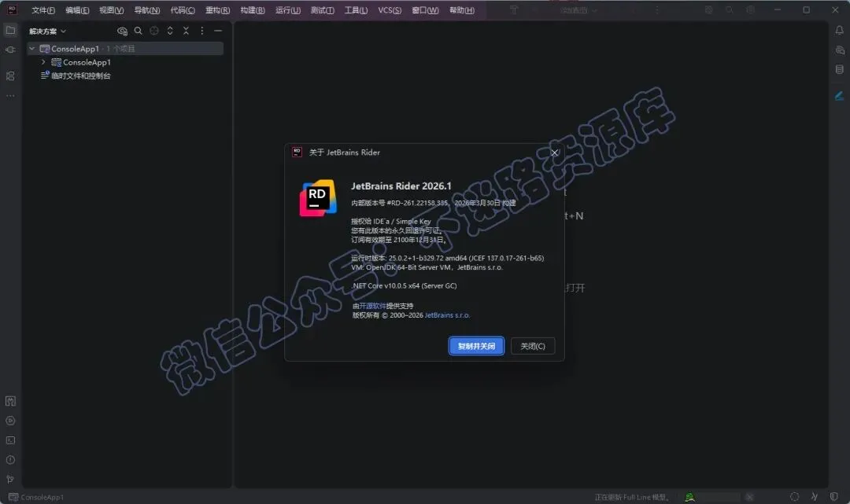Click the lambda icon in status bar
This screenshot has height=504, width=850.
[x=815, y=496]
